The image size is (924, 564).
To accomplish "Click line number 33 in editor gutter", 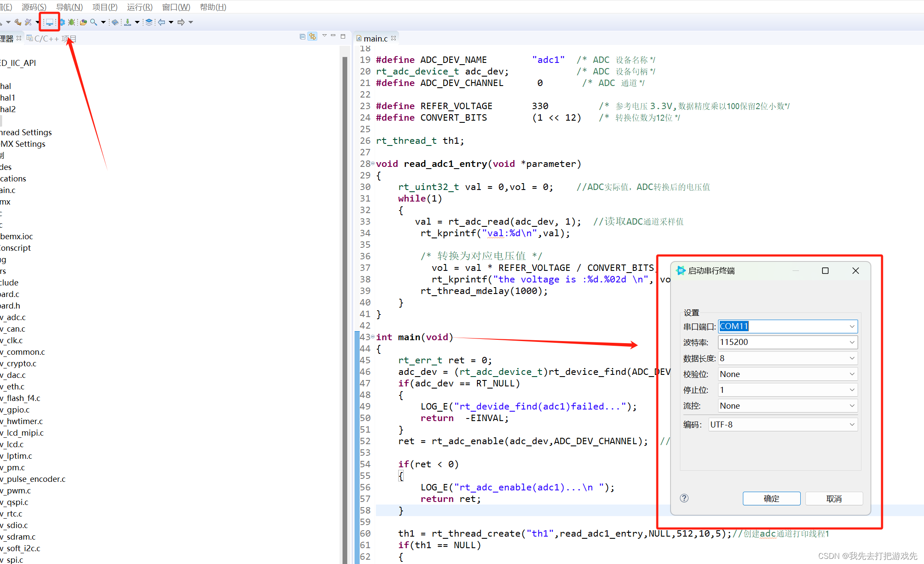I will click(x=365, y=221).
